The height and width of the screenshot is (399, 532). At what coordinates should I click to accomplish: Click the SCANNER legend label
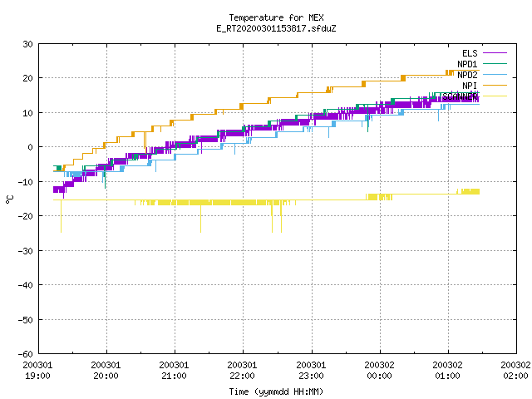pos(460,96)
